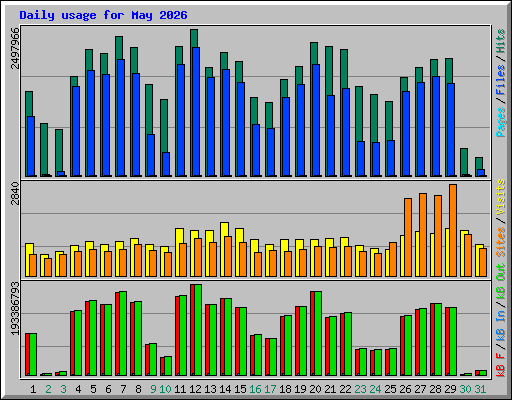The height and width of the screenshot is (400, 512).
Task: Select day 15 on the x-axis
Action: [x=240, y=389]
